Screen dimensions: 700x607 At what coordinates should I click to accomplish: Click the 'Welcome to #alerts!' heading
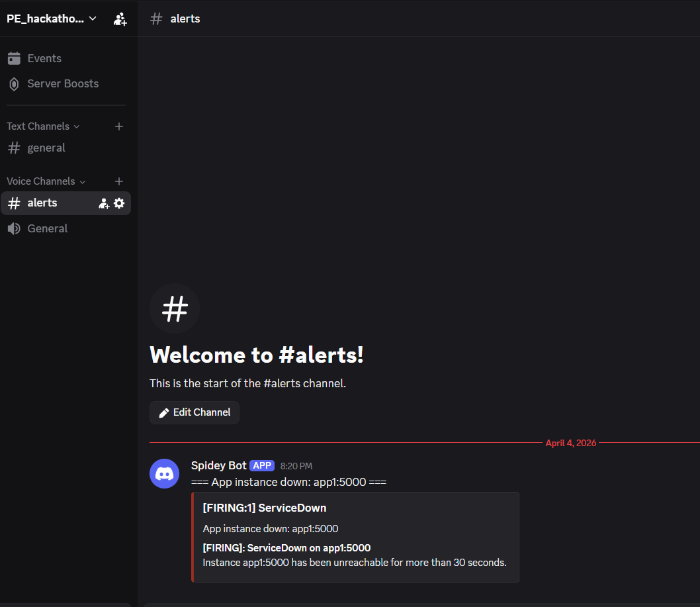pyautogui.click(x=257, y=355)
